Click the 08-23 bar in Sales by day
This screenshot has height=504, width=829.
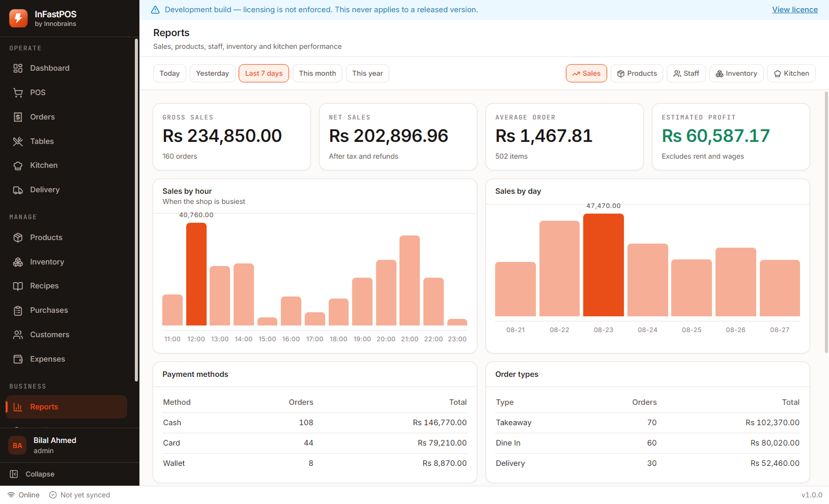(x=604, y=265)
